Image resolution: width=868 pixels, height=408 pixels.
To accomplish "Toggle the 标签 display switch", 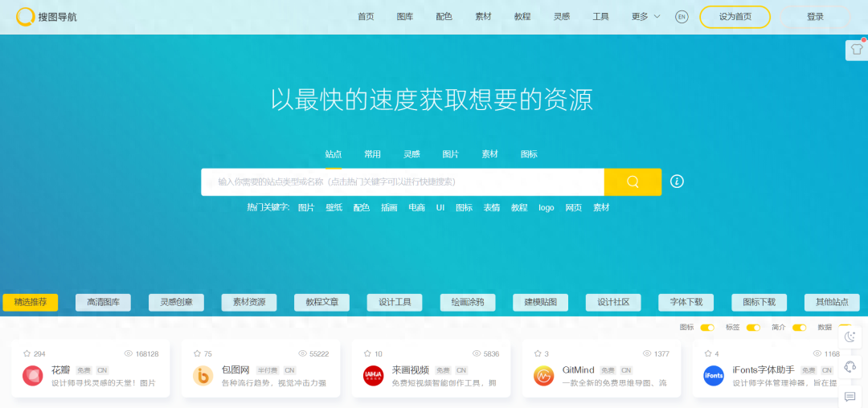I will pos(753,328).
